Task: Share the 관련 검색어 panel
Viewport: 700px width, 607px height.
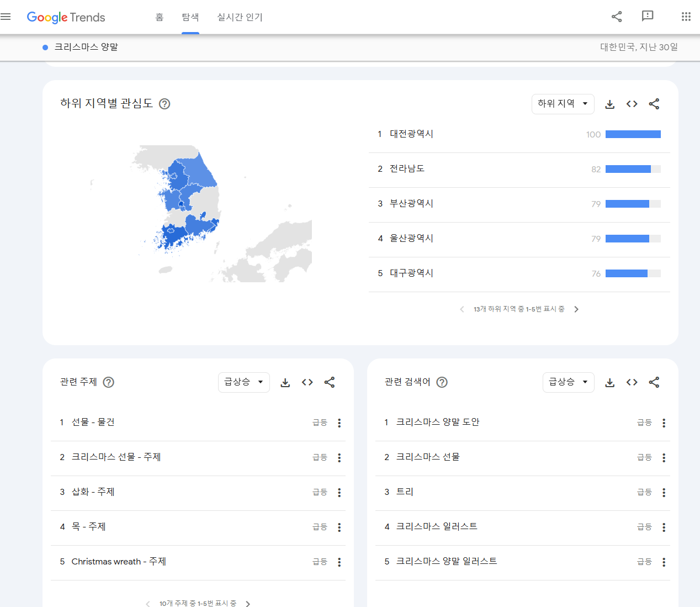Action: pos(654,382)
